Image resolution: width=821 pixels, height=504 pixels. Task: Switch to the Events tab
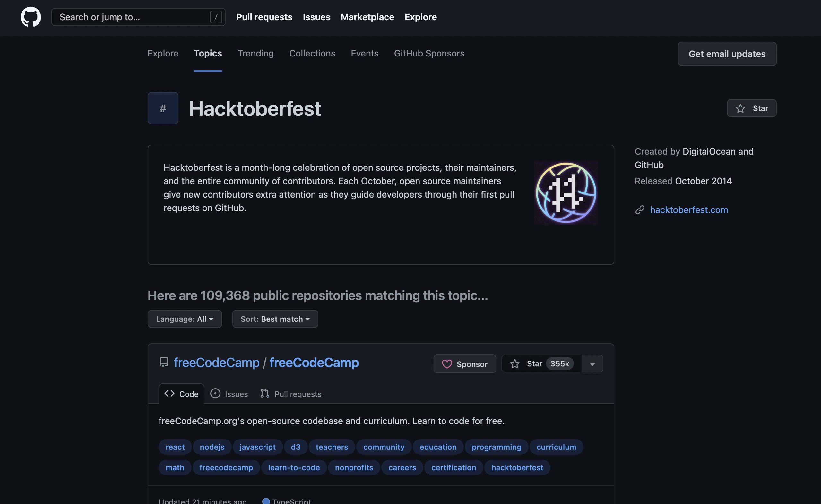[x=365, y=53]
